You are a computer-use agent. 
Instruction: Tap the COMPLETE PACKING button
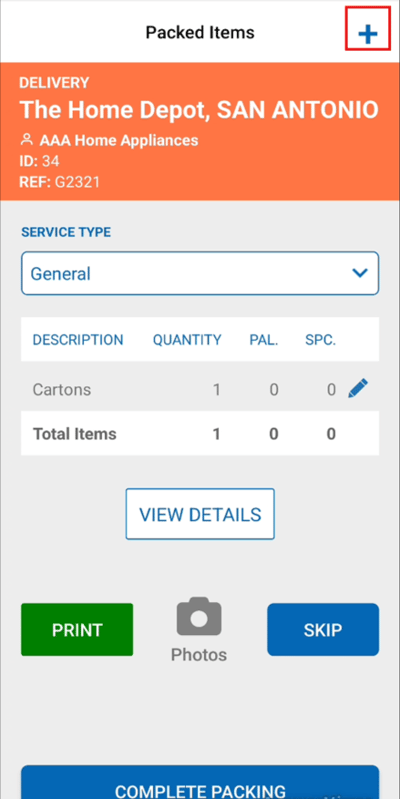[x=200, y=782]
